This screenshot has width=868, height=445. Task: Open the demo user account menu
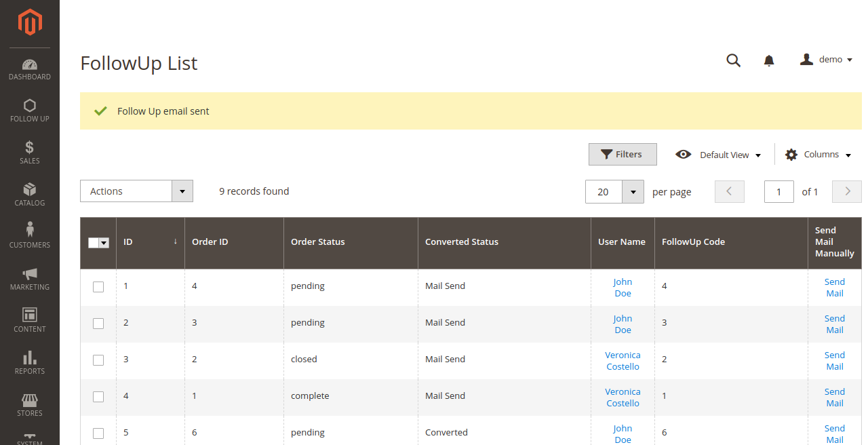point(826,59)
